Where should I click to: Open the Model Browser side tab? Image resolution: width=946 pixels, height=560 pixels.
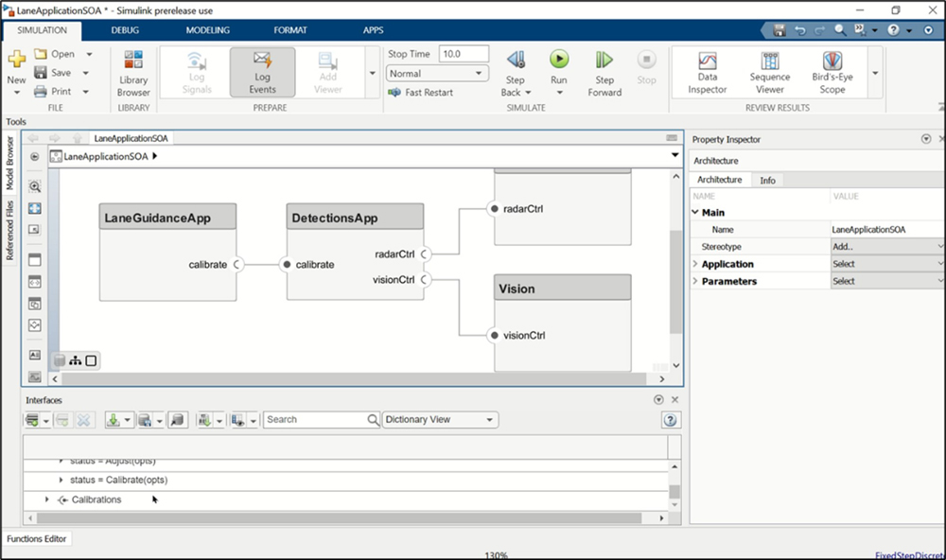point(9,163)
